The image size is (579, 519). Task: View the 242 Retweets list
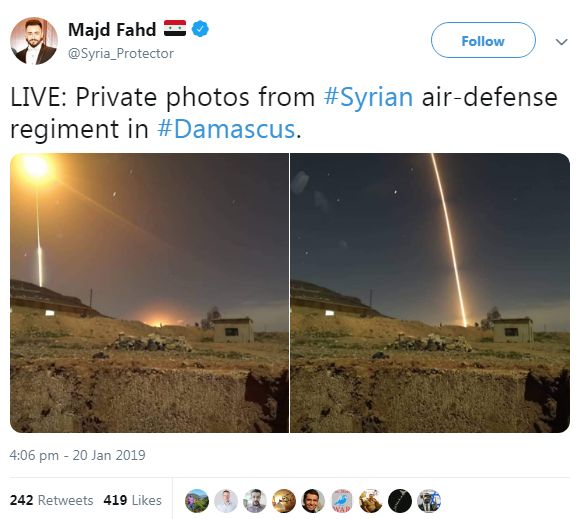(51, 500)
